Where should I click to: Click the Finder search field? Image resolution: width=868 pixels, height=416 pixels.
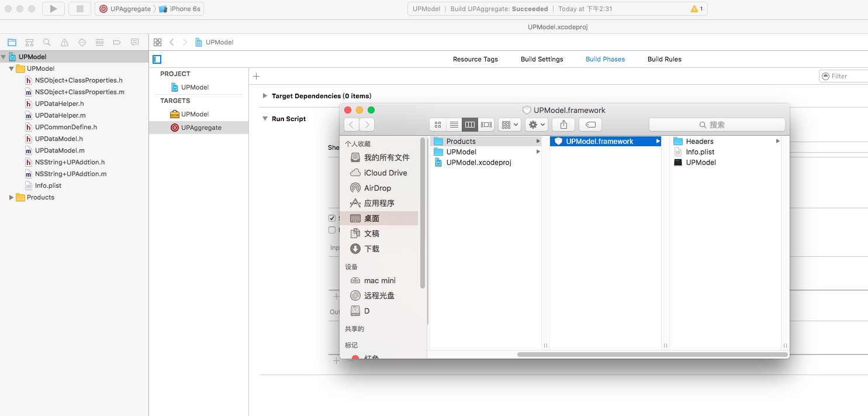(x=717, y=125)
